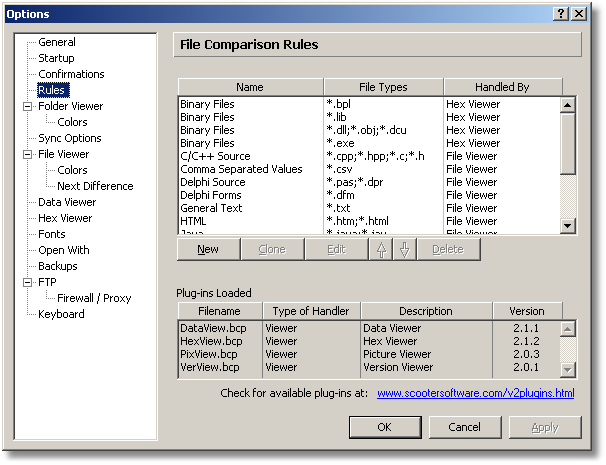The height and width of the screenshot is (465, 606).
Task: Click the OK button
Action: point(385,427)
